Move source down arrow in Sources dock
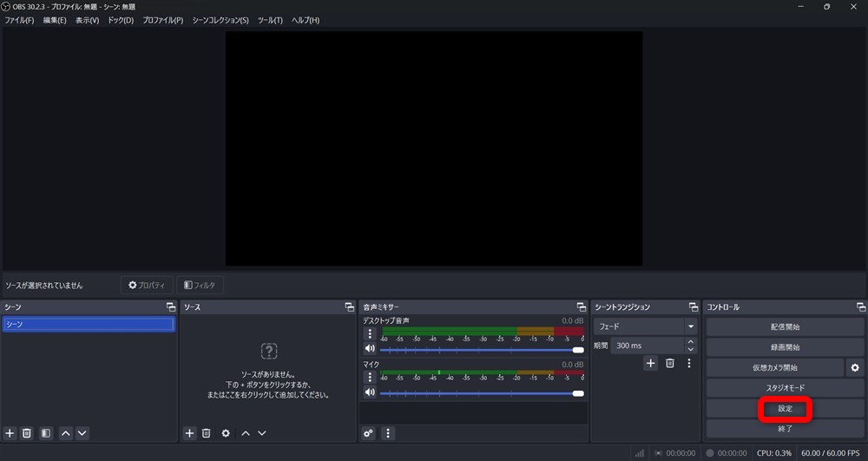The image size is (868, 461). coord(262,432)
